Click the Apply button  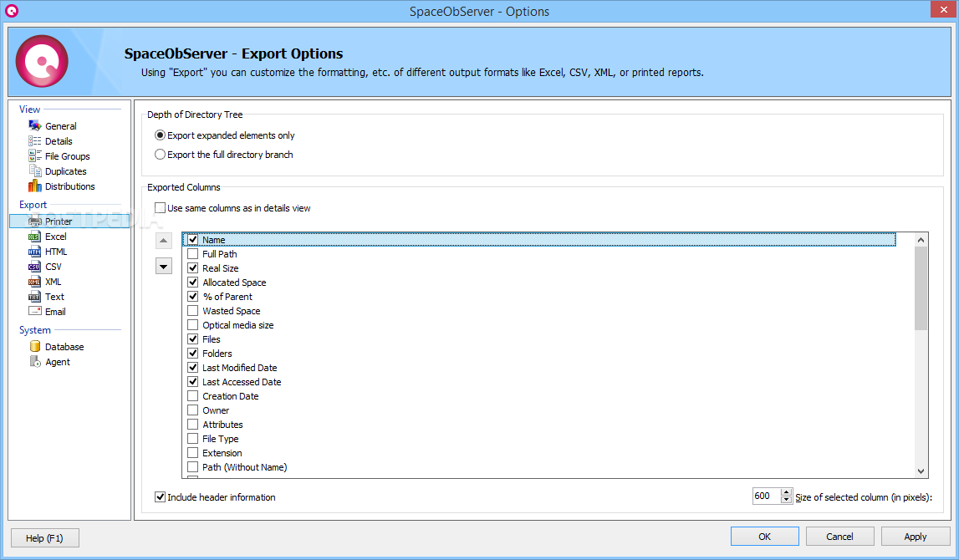coord(915,536)
